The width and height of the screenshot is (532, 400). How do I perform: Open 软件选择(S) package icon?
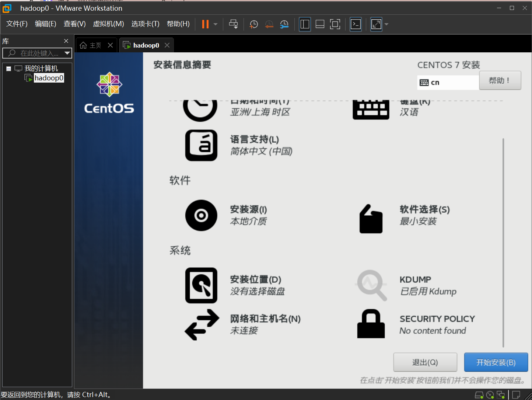(x=371, y=219)
